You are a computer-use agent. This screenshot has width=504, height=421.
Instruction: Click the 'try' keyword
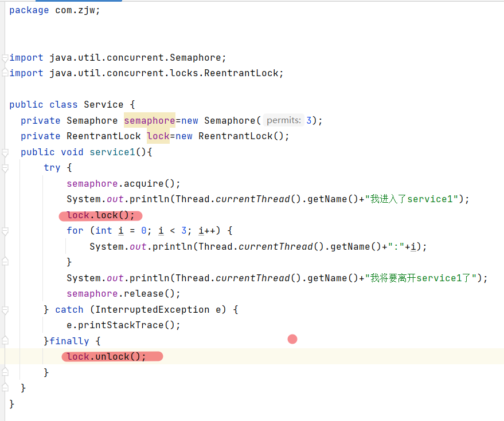52,168
